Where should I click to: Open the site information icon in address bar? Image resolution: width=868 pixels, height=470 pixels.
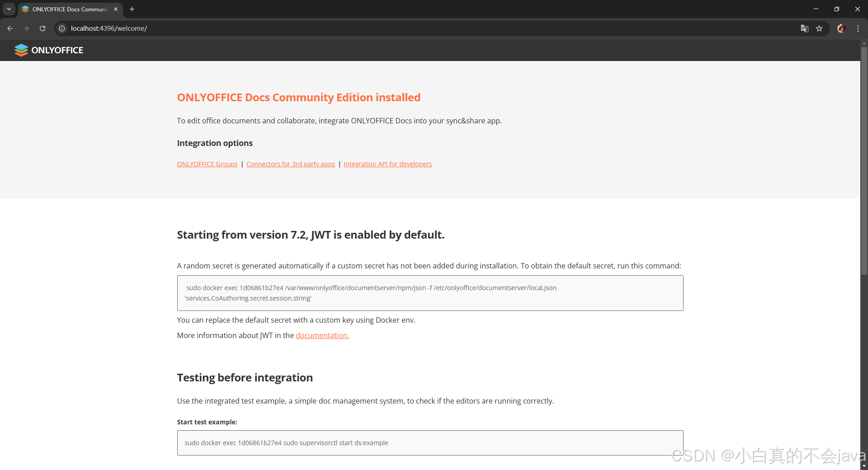[62, 28]
